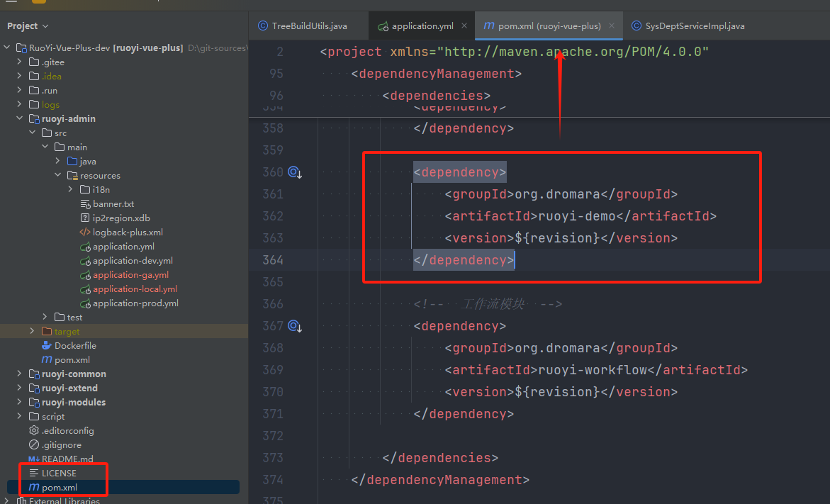Click the logback-plus.xml XML icon
Image resolution: width=830 pixels, height=504 pixels.
pyautogui.click(x=85, y=233)
